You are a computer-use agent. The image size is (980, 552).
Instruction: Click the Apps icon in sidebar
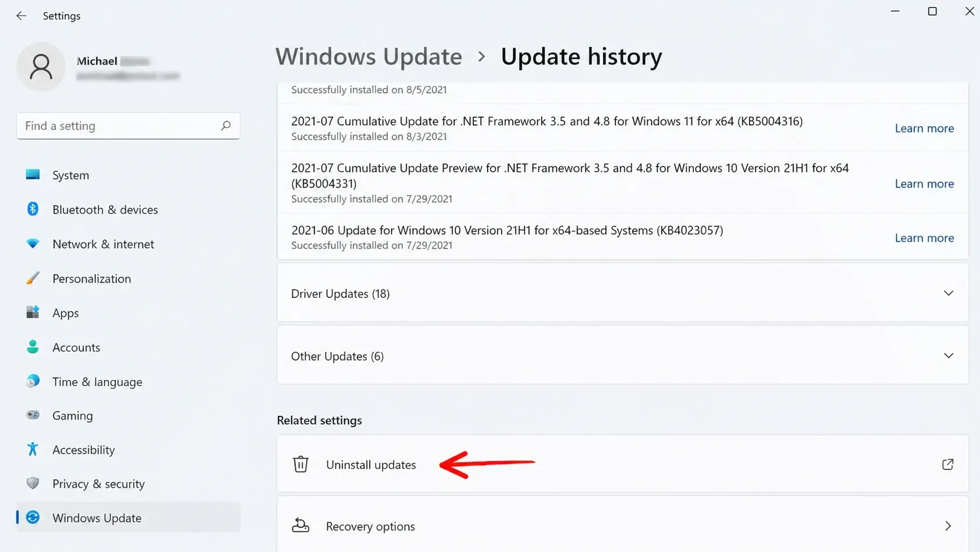(x=33, y=312)
